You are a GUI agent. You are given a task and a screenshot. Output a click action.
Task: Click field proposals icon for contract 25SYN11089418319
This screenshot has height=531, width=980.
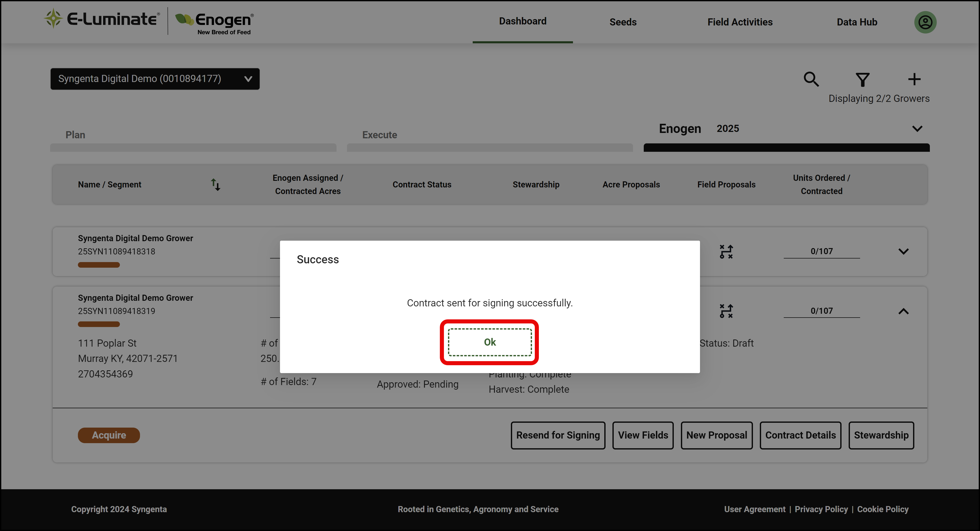(x=726, y=311)
